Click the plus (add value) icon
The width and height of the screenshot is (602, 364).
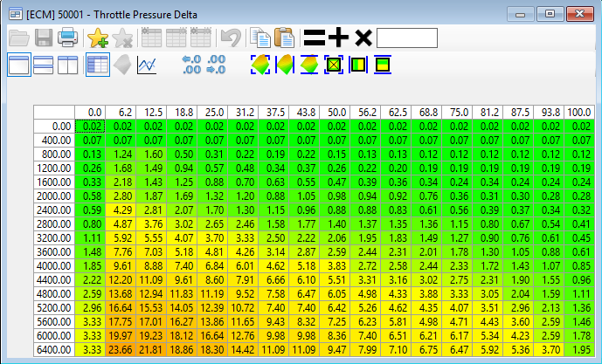339,38
